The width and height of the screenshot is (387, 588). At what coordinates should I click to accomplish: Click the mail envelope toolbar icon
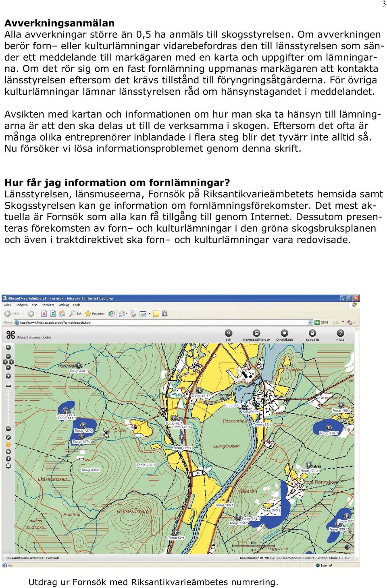point(122,313)
